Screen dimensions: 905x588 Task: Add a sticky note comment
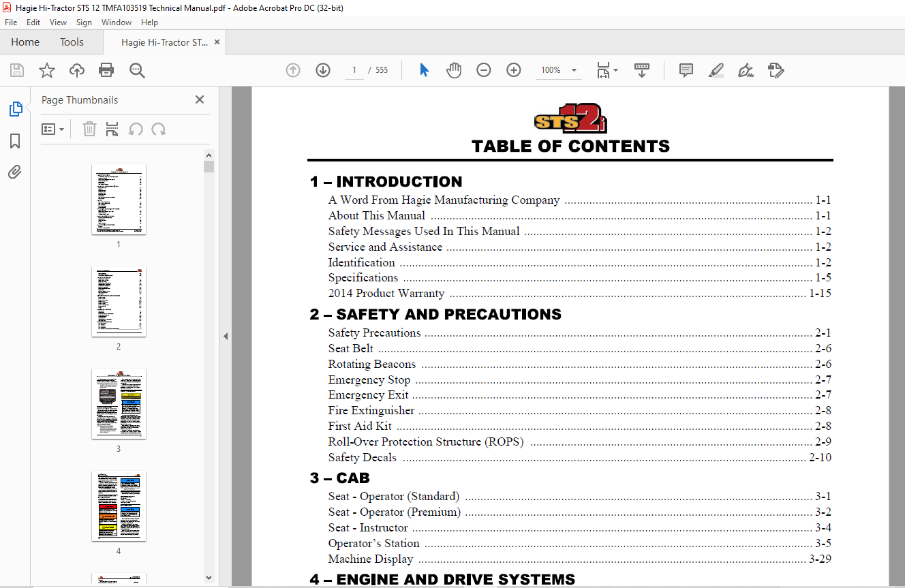pyautogui.click(x=686, y=70)
